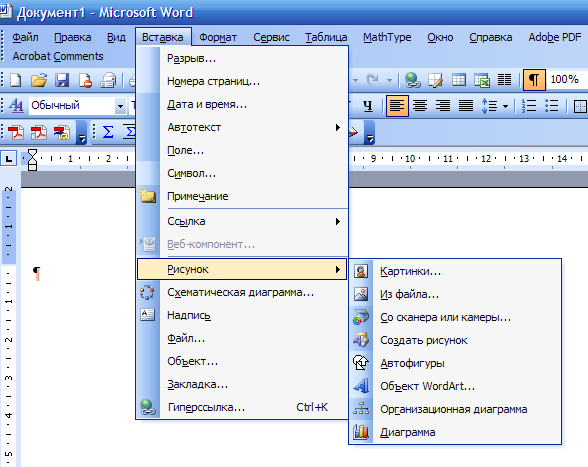Toggle Center alignment
The height and width of the screenshot is (467, 588).
[420, 106]
